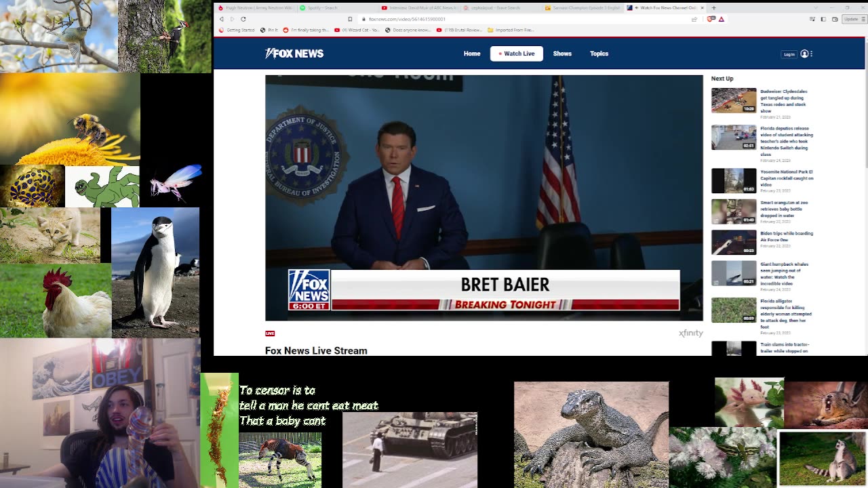Switch to the Interview David Muir tab
The height and width of the screenshot is (488, 868).
tap(419, 7)
